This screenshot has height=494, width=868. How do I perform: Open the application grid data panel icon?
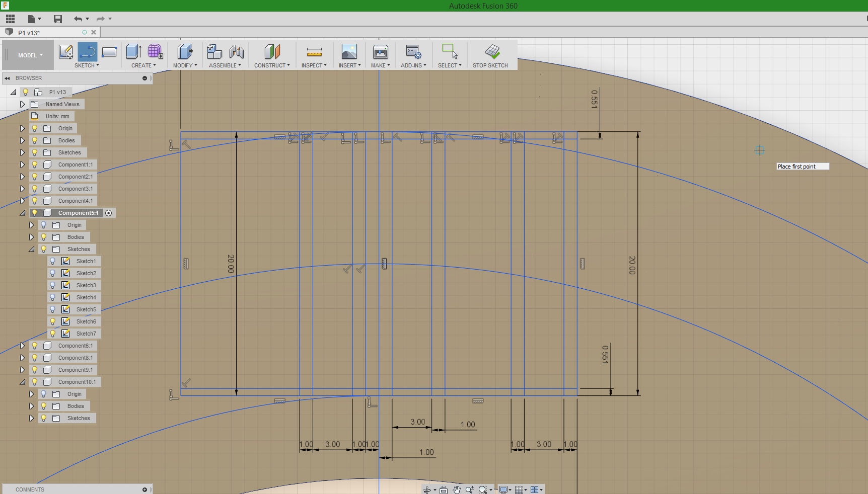pos(11,19)
